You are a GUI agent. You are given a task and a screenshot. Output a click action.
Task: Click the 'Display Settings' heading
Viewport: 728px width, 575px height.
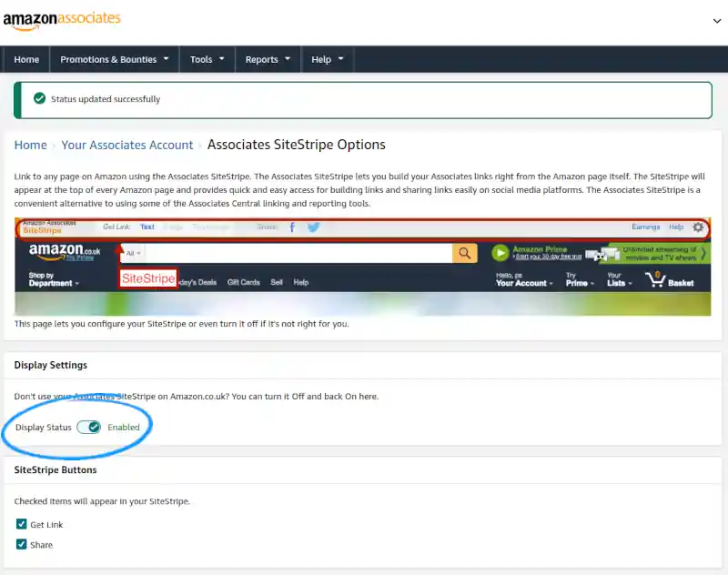point(51,365)
